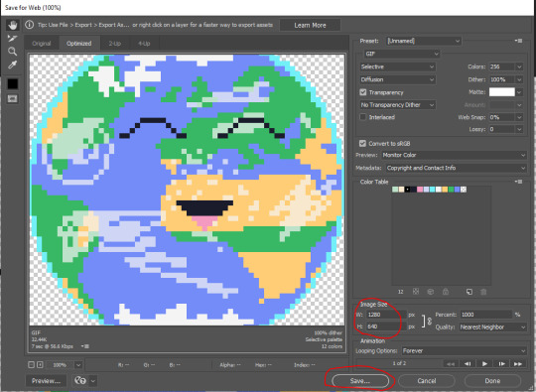Click the Save button
Screen dimensions: 536x392
[360, 380]
